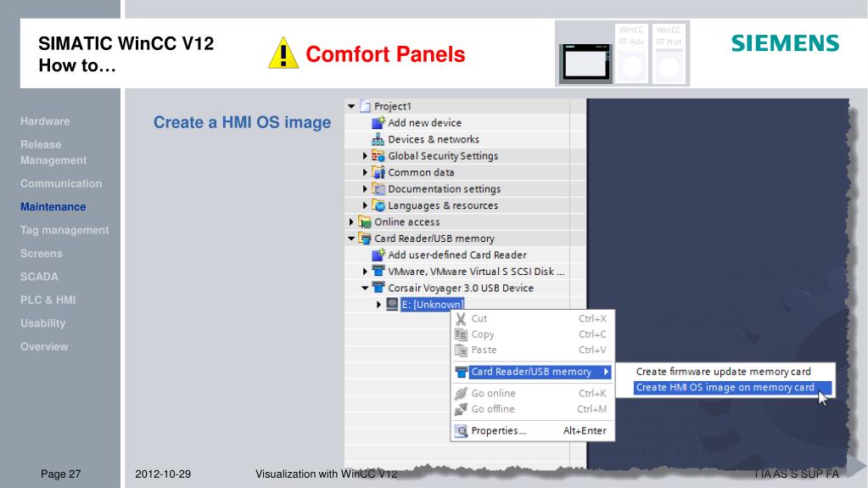Image resolution: width=868 pixels, height=488 pixels.
Task: Click the Common data folder icon
Action: point(378,172)
